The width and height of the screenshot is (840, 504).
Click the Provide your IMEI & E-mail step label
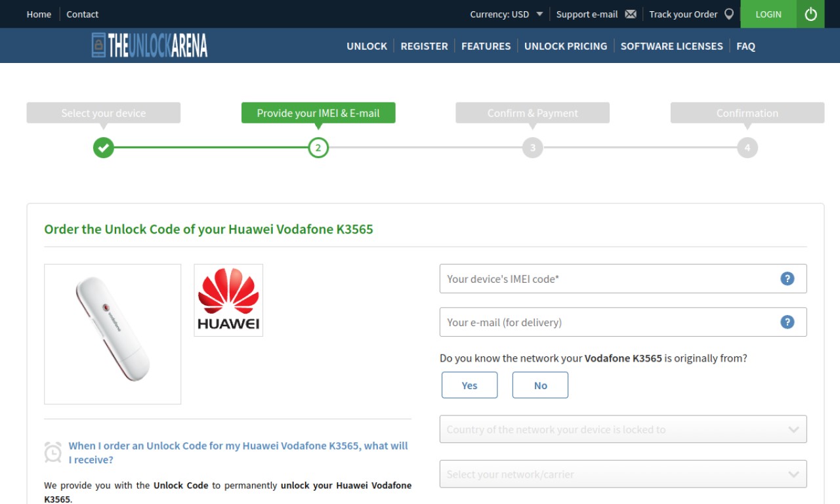(x=318, y=113)
